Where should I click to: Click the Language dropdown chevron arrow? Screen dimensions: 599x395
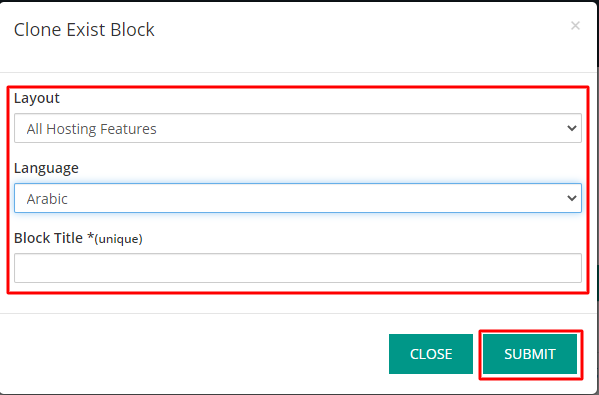(x=571, y=198)
